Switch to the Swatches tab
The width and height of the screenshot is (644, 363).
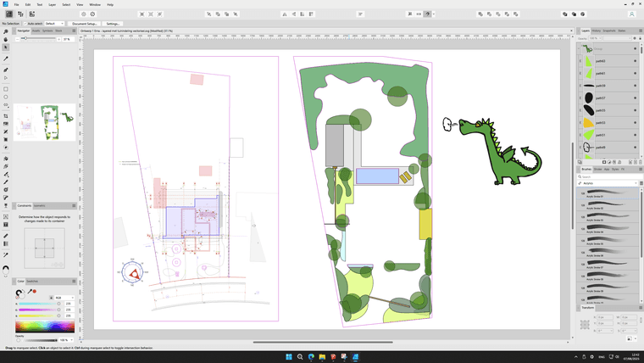[x=32, y=282]
